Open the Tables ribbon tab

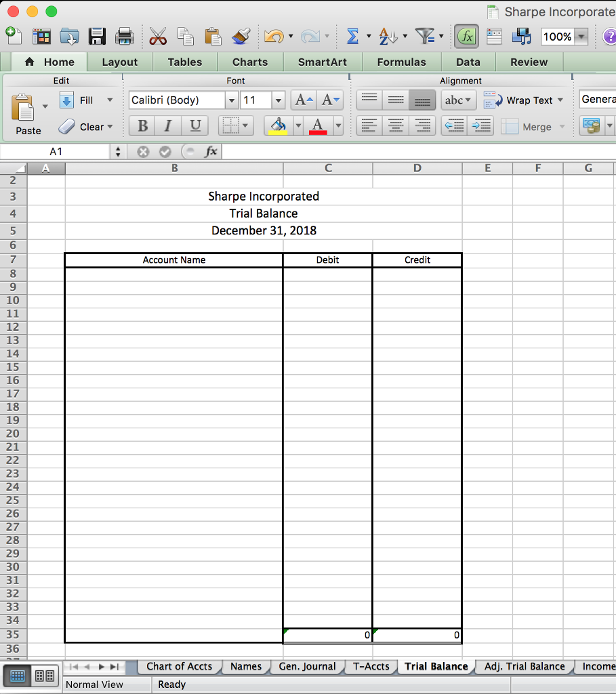[x=184, y=62]
